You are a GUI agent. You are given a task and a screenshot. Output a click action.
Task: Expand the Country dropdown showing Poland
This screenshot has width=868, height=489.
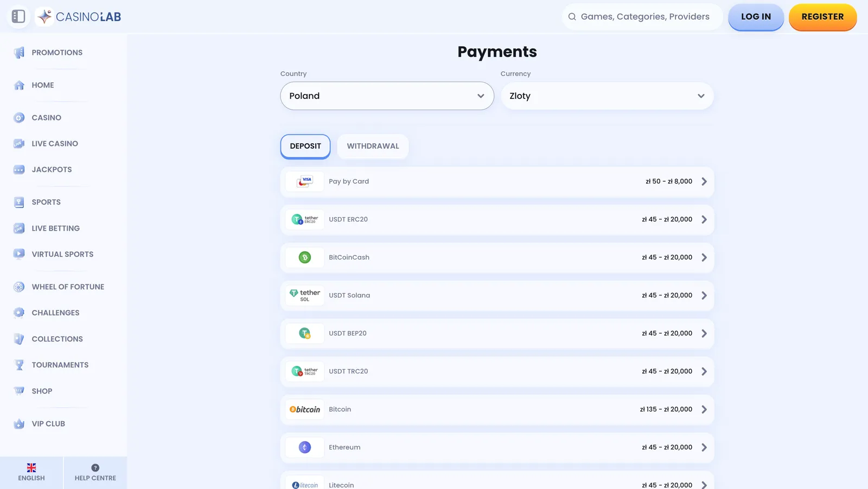click(387, 96)
